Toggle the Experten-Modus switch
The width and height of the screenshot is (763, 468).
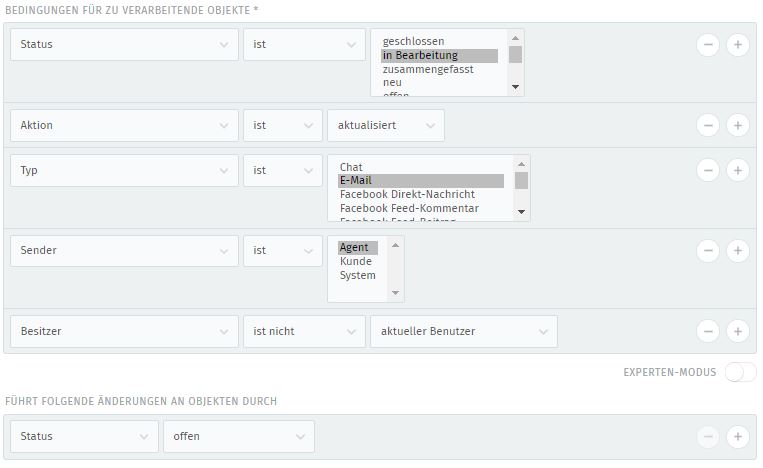click(x=740, y=372)
